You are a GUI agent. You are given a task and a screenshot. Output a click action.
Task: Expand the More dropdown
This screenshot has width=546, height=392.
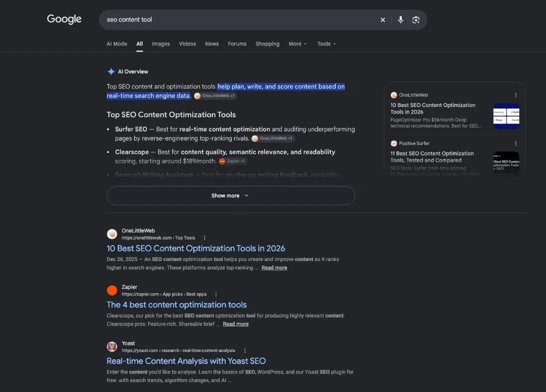297,44
